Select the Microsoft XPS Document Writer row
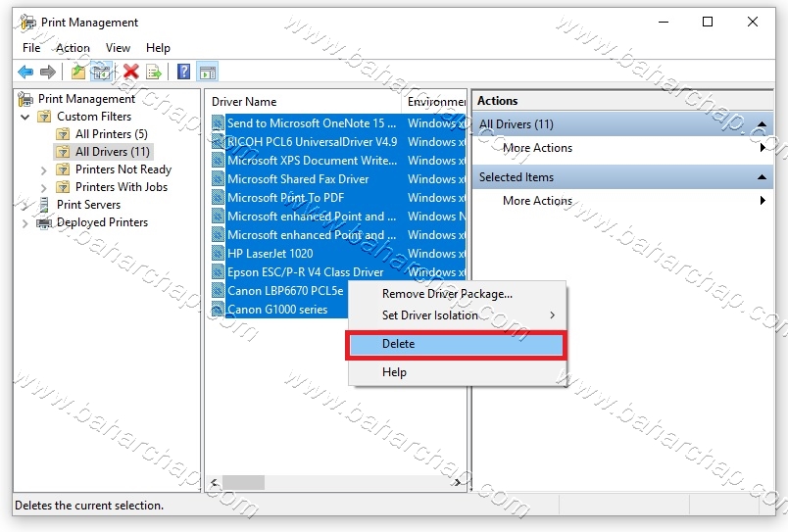The height and width of the screenshot is (532, 788). (338, 161)
